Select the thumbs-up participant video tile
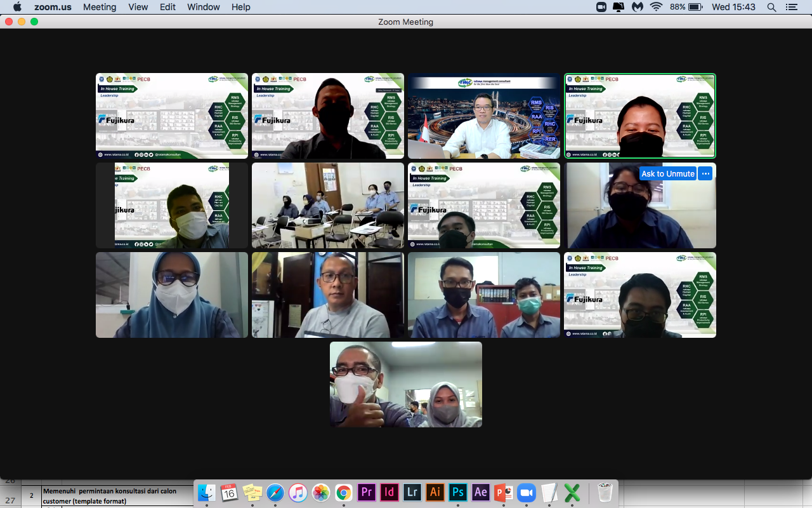The width and height of the screenshot is (812, 508). pyautogui.click(x=406, y=384)
